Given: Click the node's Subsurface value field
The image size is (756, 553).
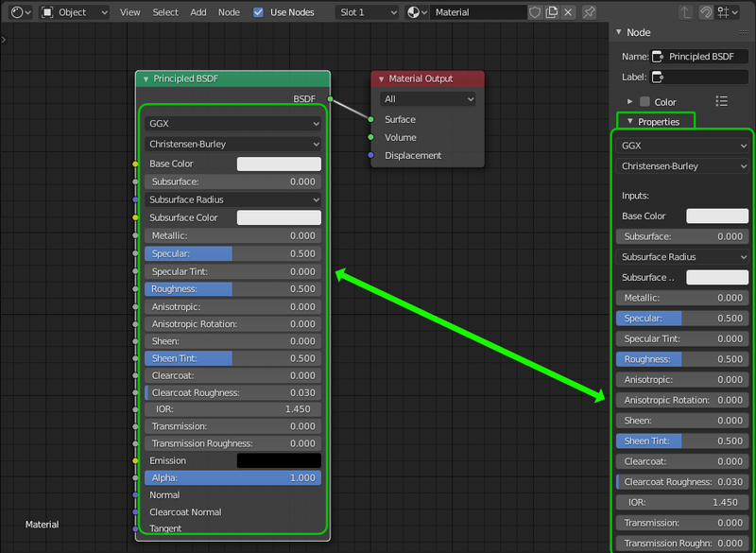Looking at the screenshot, I should pyautogui.click(x=233, y=181).
